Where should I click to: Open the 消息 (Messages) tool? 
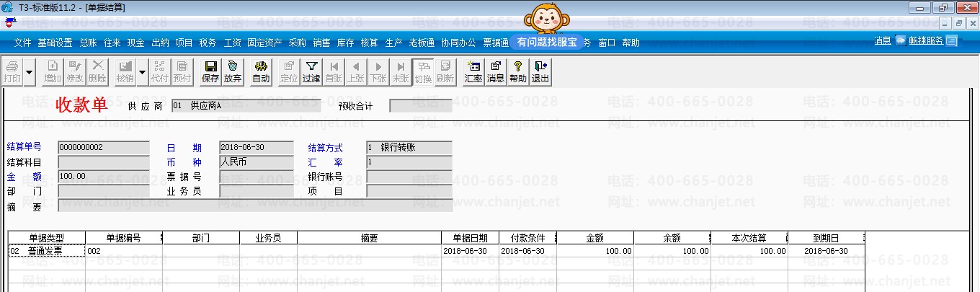(496, 71)
